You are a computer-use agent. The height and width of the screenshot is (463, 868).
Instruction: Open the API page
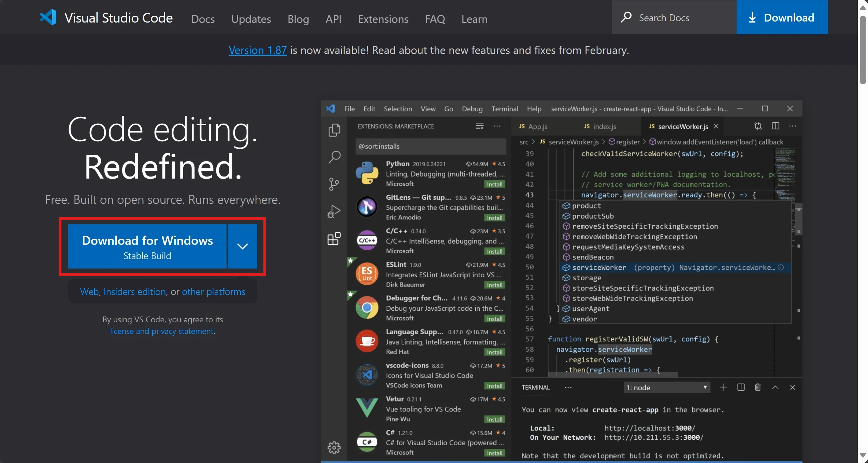pyautogui.click(x=333, y=19)
